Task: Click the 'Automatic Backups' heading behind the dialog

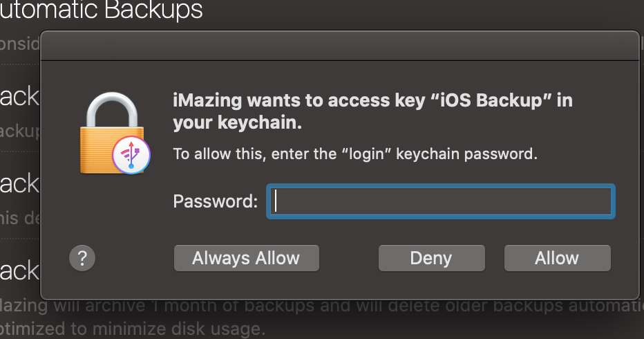Action: pyautogui.click(x=101, y=10)
